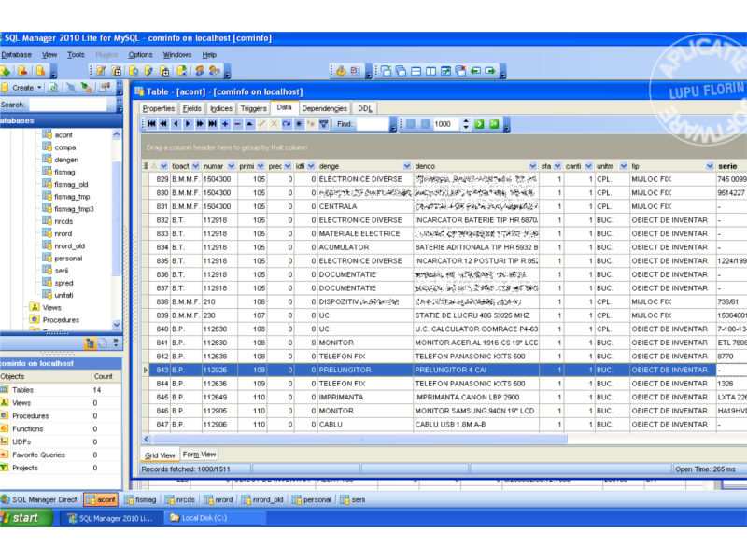Move to previous record
747x560 pixels.
coord(176,124)
